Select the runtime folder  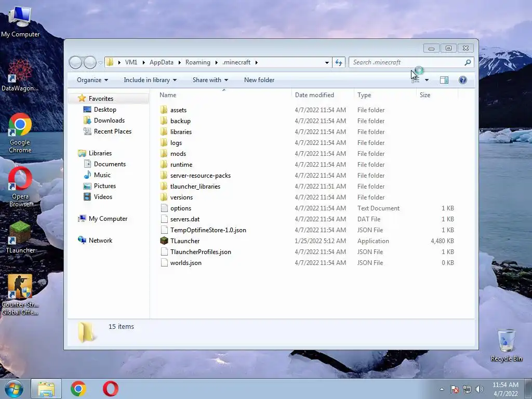(181, 164)
